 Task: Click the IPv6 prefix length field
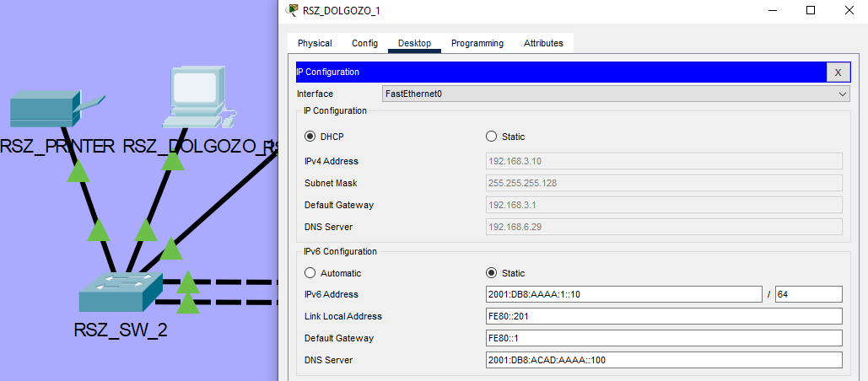(808, 294)
